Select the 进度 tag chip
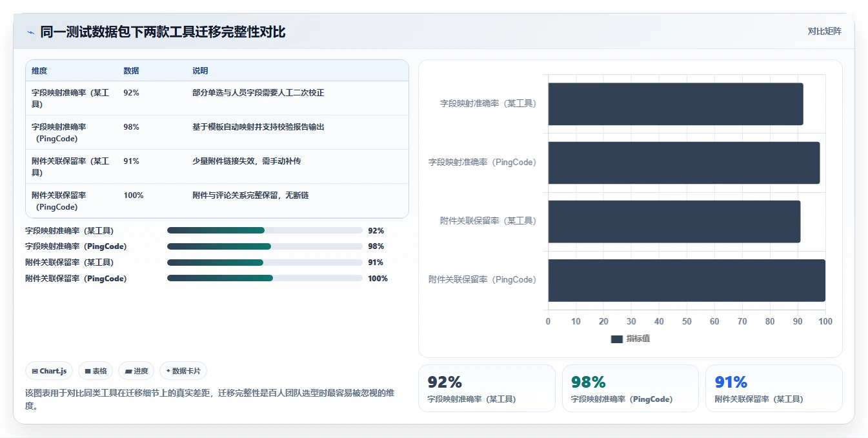 (136, 371)
